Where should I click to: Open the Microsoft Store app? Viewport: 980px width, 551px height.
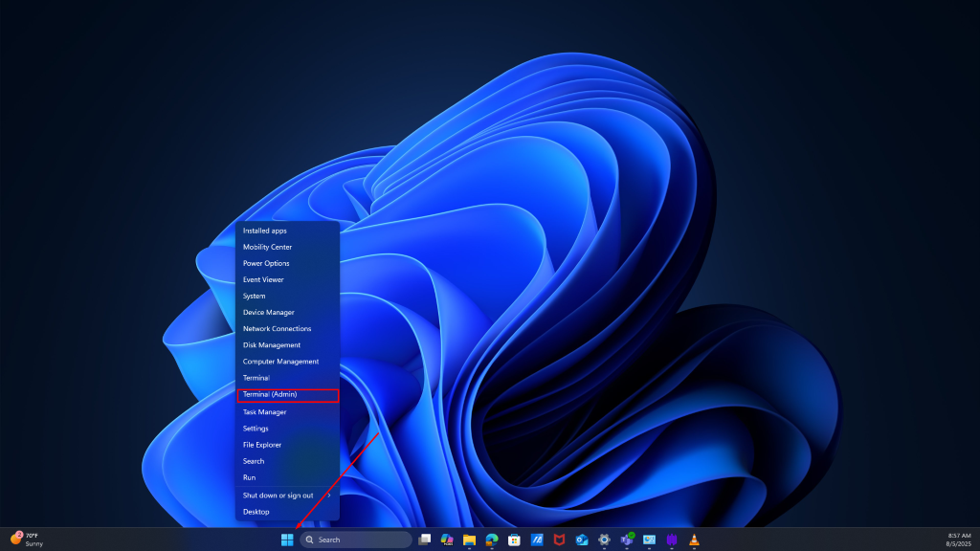513,539
